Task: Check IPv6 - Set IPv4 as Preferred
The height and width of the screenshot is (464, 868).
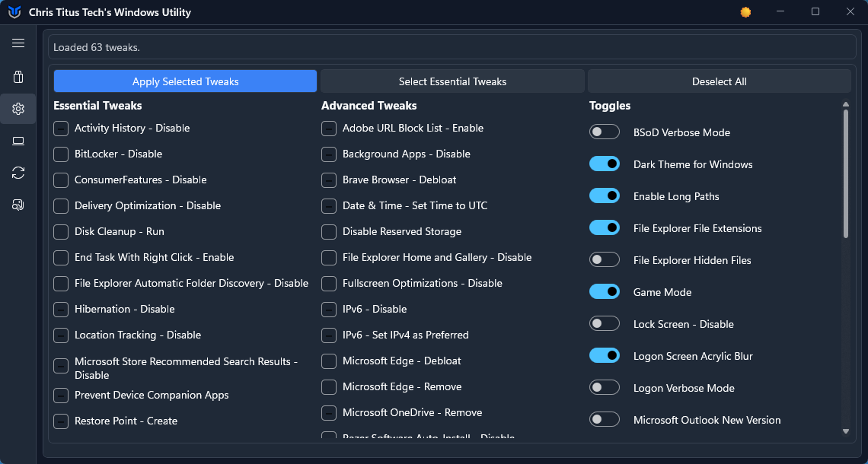Action: (x=329, y=335)
